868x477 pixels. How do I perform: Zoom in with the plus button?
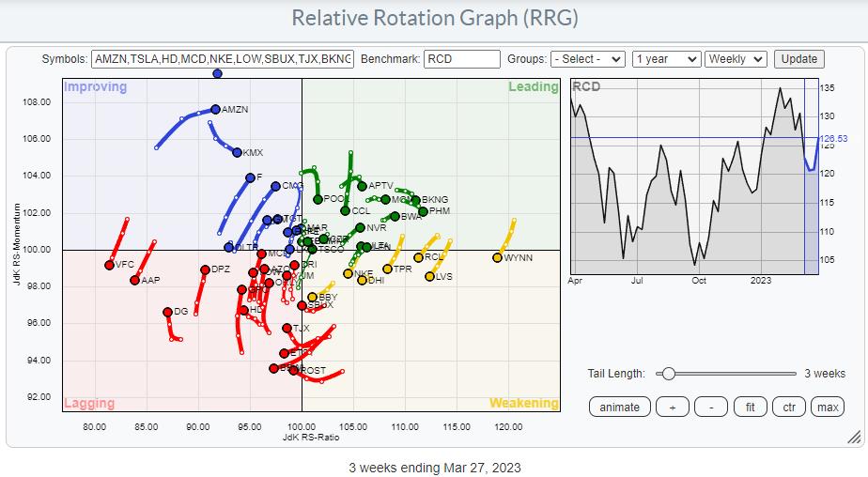674,407
